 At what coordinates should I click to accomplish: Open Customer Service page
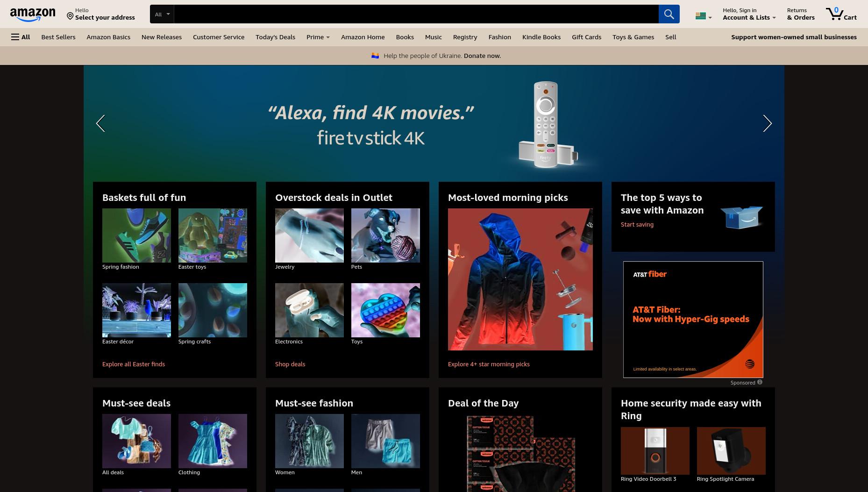coord(219,37)
